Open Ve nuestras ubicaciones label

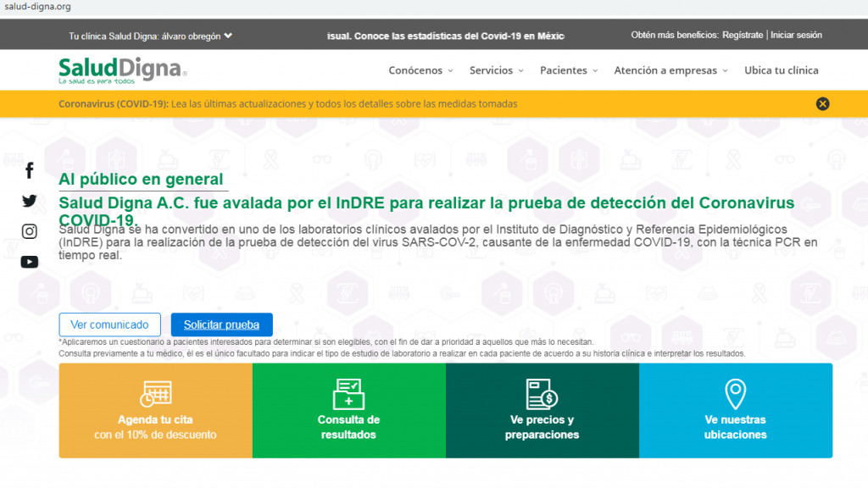[x=735, y=427]
